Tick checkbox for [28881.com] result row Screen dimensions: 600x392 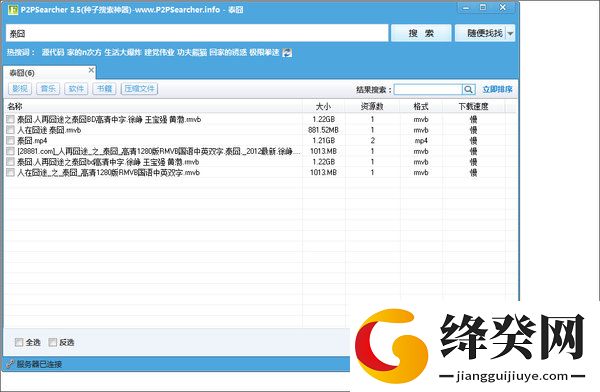[x=10, y=151]
